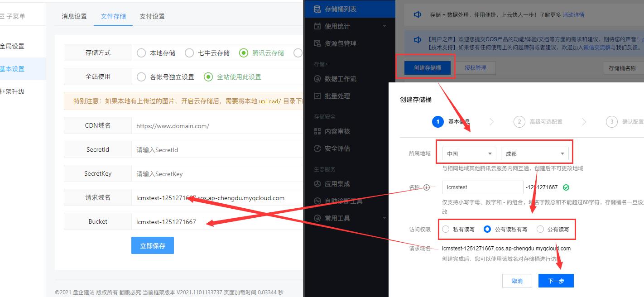Screen dimensions: 644x297
Task: Click the 存储安全 section heading in sidebar
Action: 325,117
